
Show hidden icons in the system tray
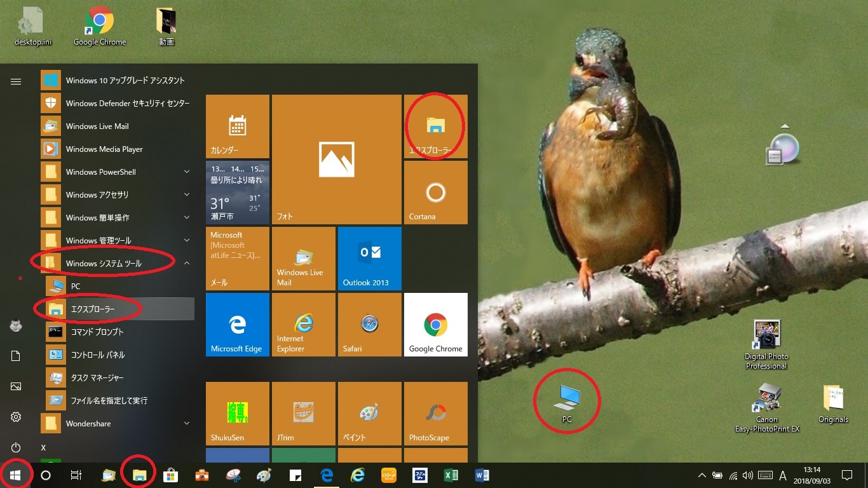coord(702,475)
